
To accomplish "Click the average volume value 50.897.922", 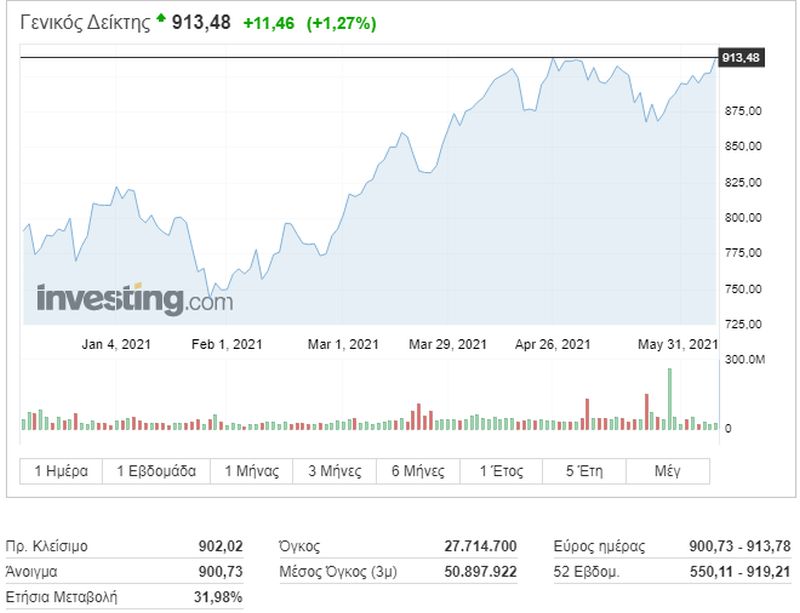I will coord(481,572).
